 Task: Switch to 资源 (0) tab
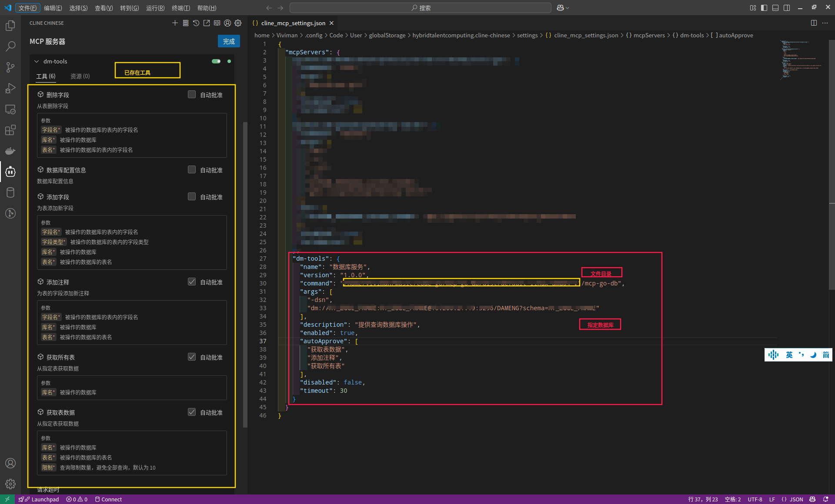(x=80, y=76)
